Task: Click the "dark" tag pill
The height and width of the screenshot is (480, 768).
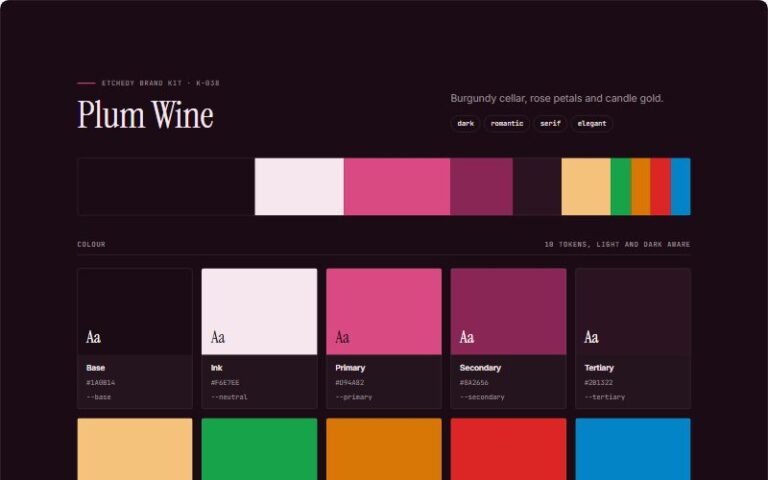Action: pyautogui.click(x=465, y=123)
